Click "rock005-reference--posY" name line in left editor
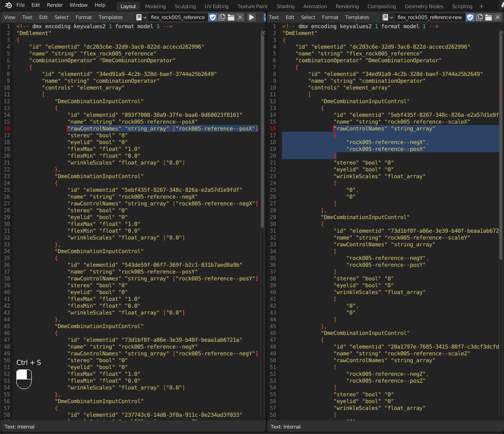 click(x=132, y=272)
